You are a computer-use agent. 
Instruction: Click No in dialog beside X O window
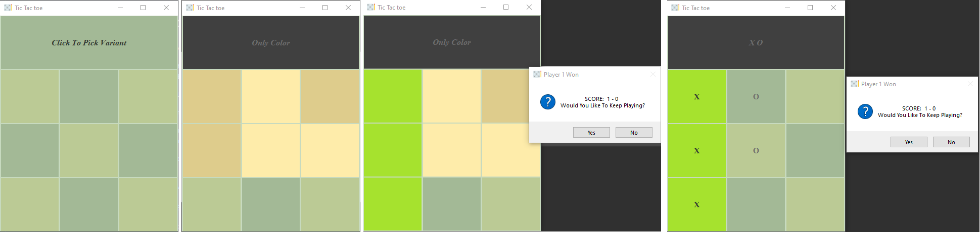[951, 142]
